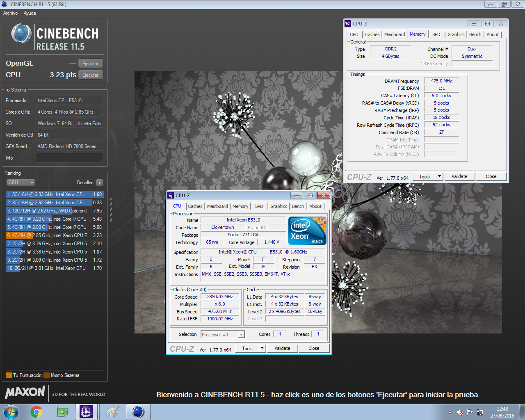
Task: Click the CINEBENCH title bar icon
Action: pyautogui.click(x=5, y=5)
